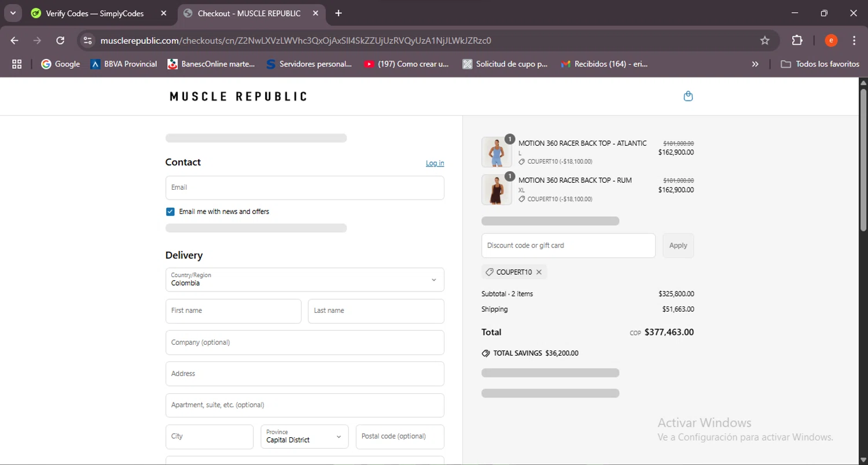Show more bookmarks with the chevron
Screen dimensions: 868x465
coord(755,64)
